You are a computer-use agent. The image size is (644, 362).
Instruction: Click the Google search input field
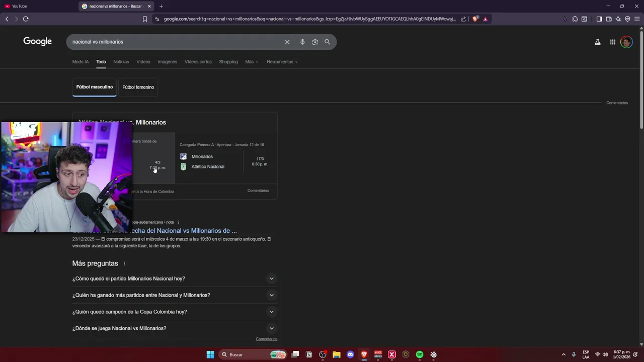(x=176, y=42)
